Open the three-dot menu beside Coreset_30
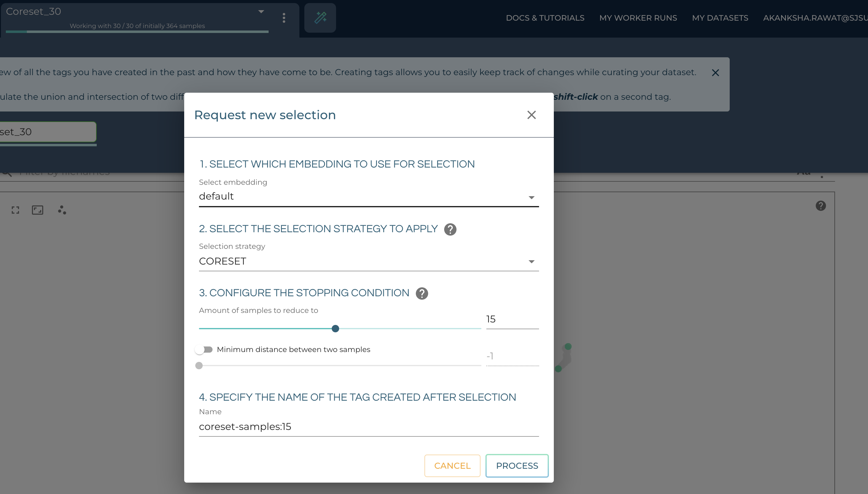 pyautogui.click(x=284, y=18)
